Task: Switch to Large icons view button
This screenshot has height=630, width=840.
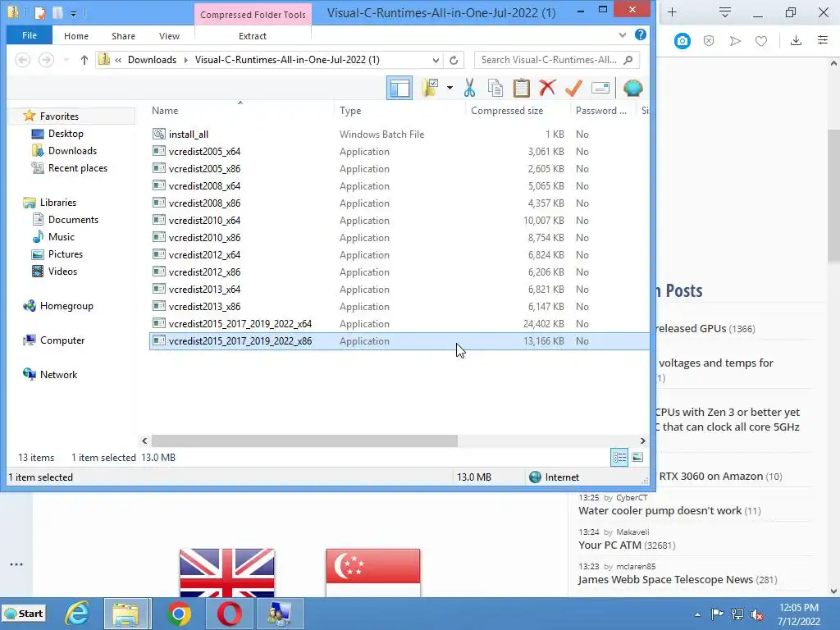Action: point(637,458)
